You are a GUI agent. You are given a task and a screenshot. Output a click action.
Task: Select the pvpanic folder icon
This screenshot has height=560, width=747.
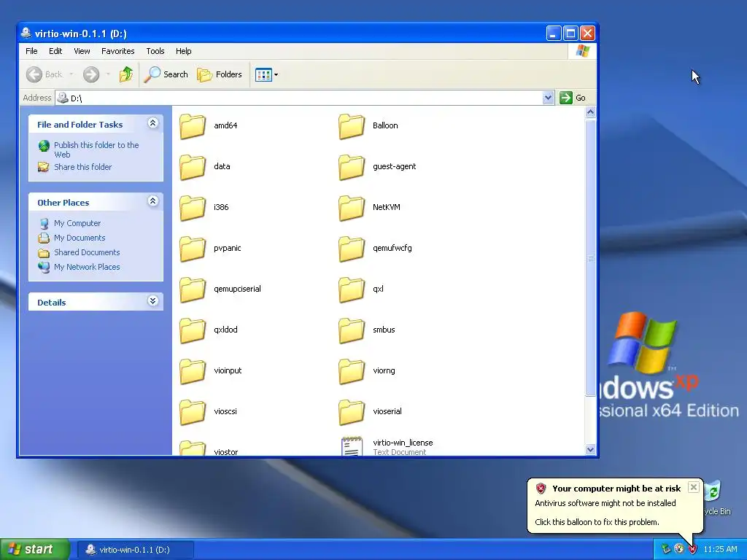tap(193, 249)
